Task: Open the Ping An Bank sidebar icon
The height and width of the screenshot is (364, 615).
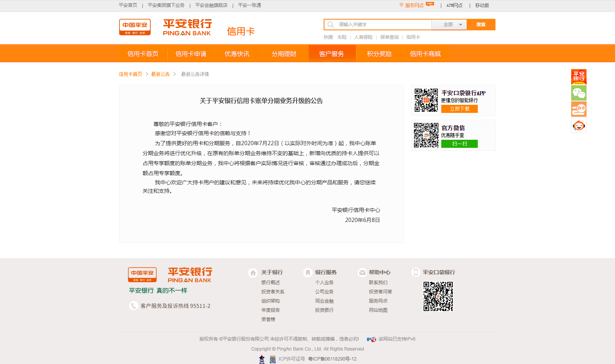Action: (579, 77)
